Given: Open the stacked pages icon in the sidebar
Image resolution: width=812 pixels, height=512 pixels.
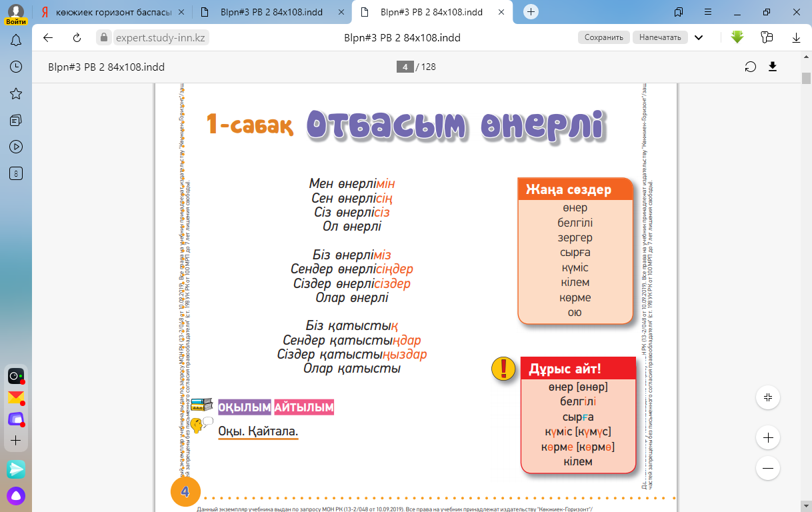Looking at the screenshot, I should point(16,120).
